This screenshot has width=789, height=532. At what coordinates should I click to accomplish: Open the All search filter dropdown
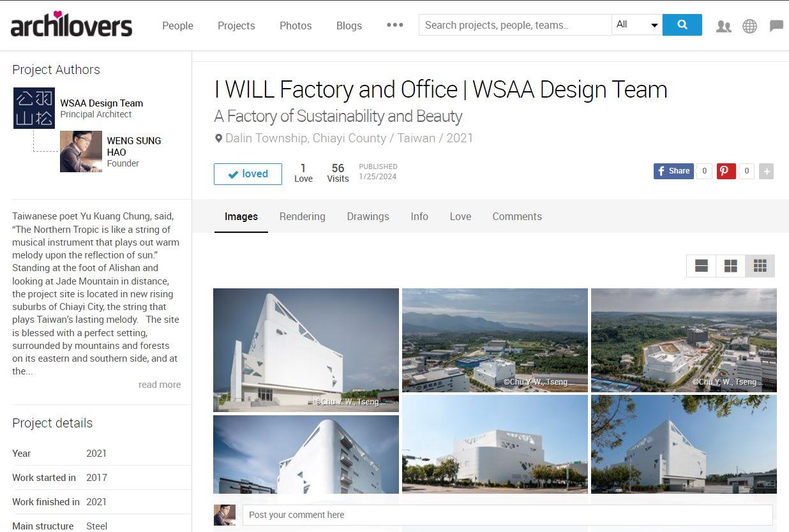[637, 25]
